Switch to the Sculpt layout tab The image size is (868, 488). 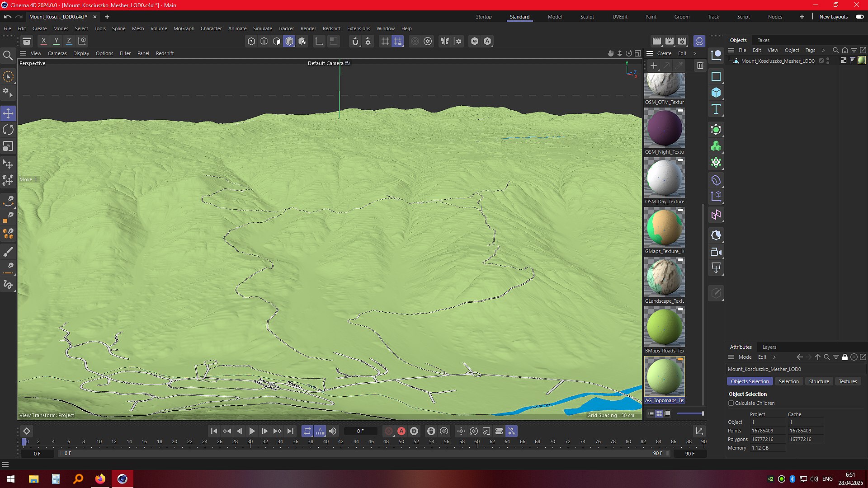tap(587, 17)
